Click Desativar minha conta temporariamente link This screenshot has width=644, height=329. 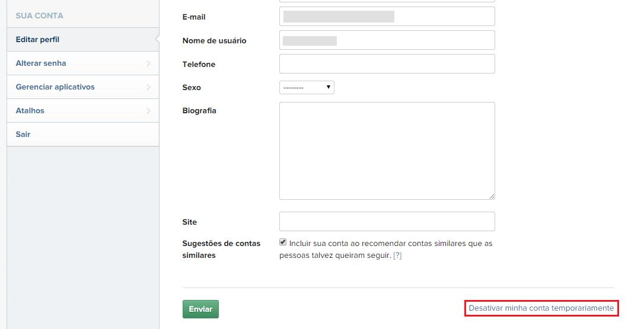pos(541,308)
